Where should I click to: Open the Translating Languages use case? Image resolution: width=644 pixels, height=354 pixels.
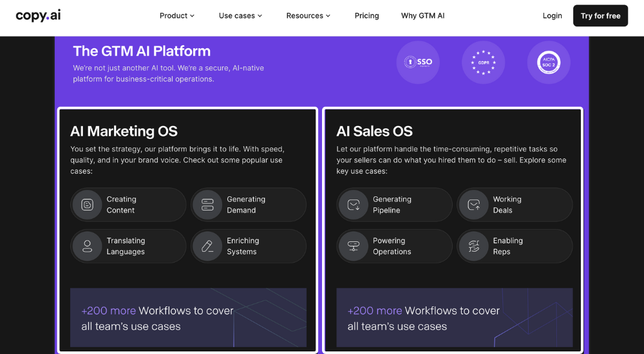click(x=128, y=246)
